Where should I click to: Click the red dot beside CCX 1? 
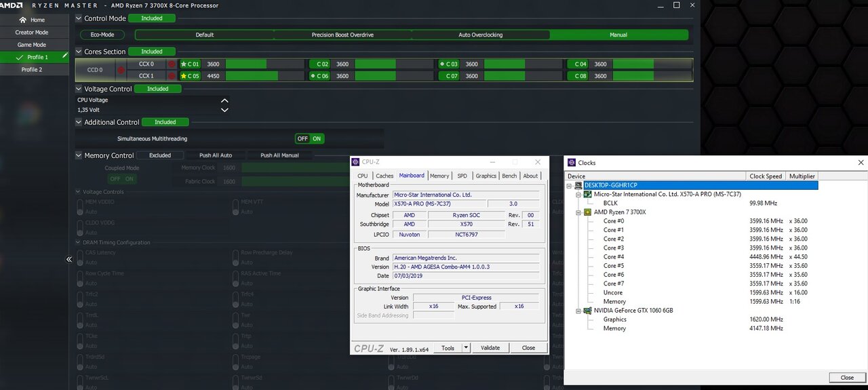[172, 76]
